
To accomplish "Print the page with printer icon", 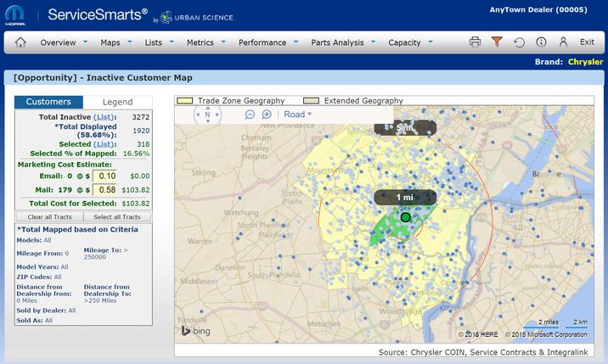I will tap(475, 42).
